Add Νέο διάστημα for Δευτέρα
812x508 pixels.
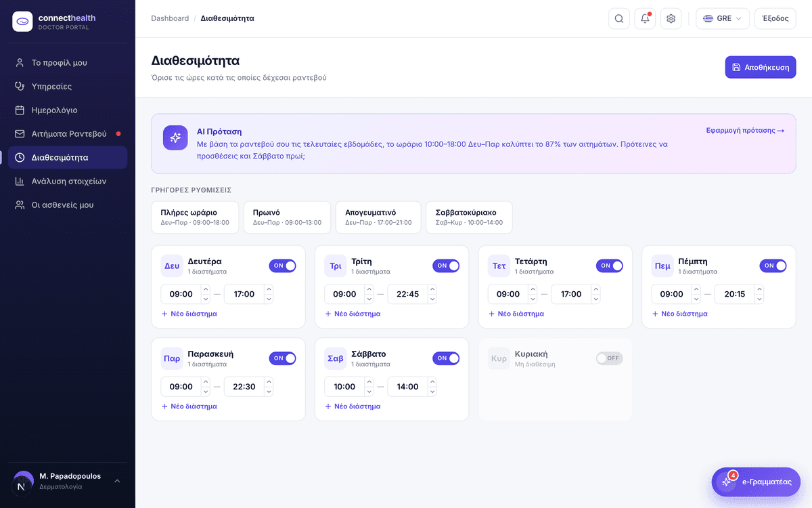coord(189,314)
